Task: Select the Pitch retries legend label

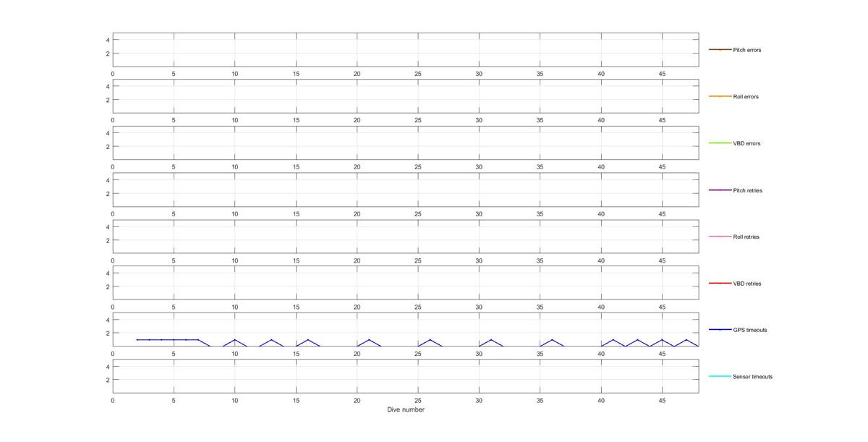Action: [x=747, y=190]
